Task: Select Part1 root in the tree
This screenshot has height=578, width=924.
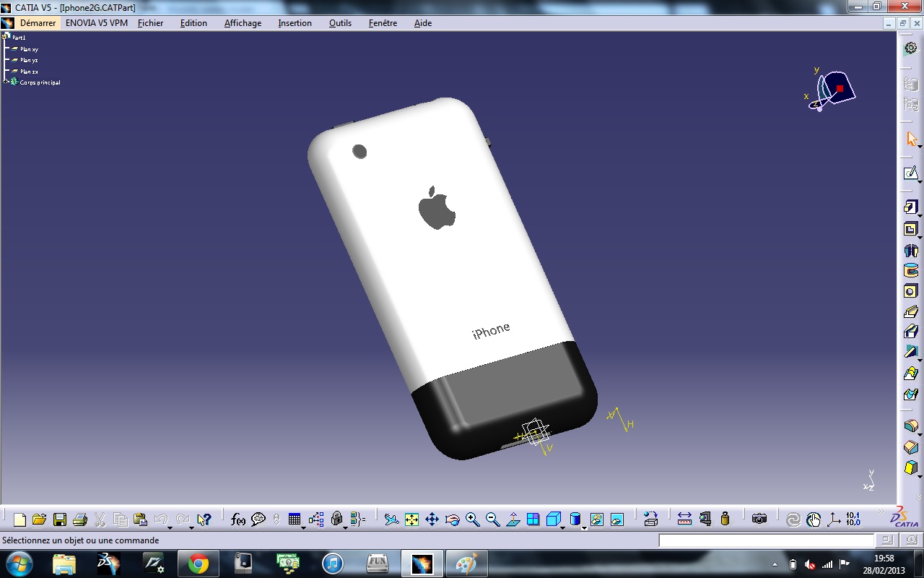Action: pyautogui.click(x=19, y=38)
